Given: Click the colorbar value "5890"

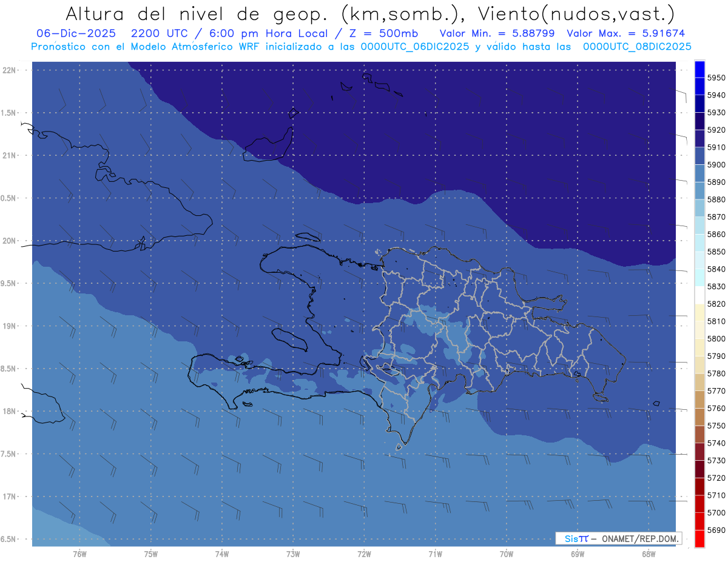Looking at the screenshot, I should coord(716,182).
